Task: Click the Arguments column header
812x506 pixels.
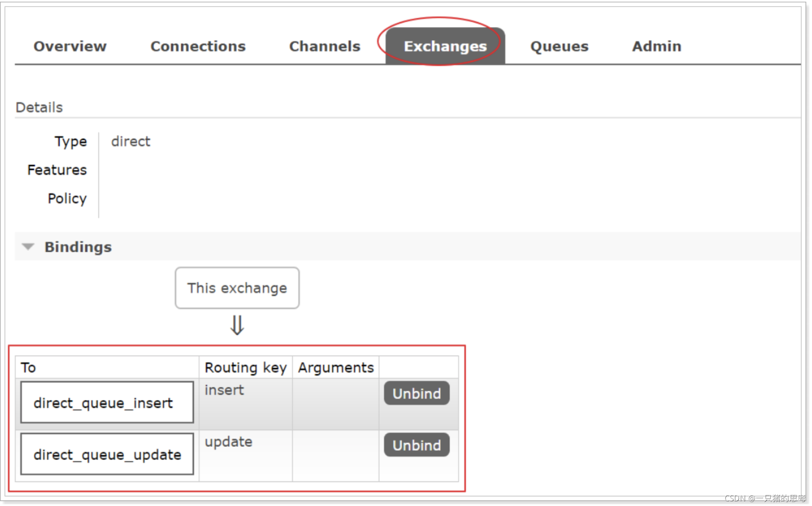Action: pos(336,367)
